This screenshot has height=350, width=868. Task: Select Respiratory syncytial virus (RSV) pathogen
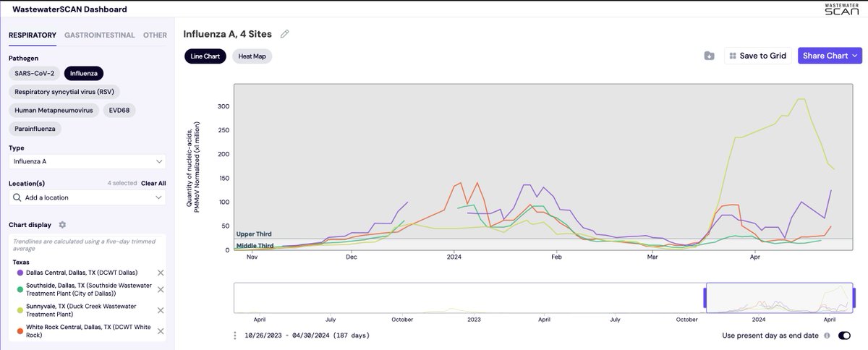pyautogui.click(x=64, y=92)
